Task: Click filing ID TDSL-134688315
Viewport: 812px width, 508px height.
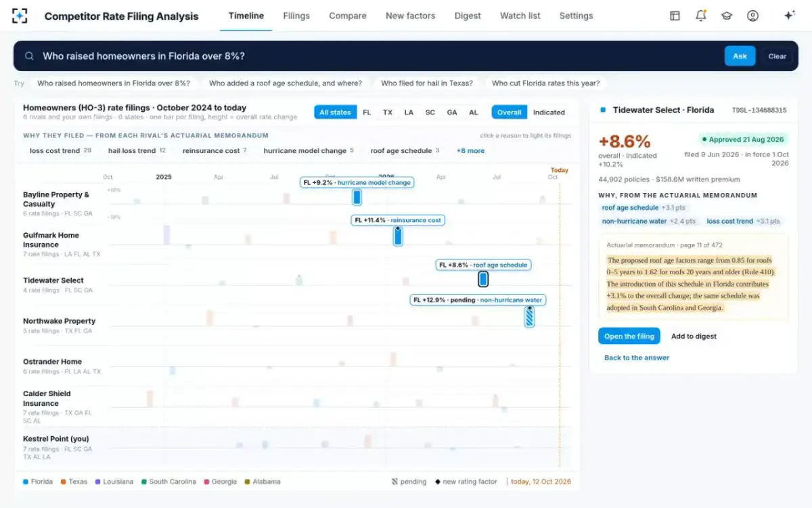Action: tap(759, 110)
